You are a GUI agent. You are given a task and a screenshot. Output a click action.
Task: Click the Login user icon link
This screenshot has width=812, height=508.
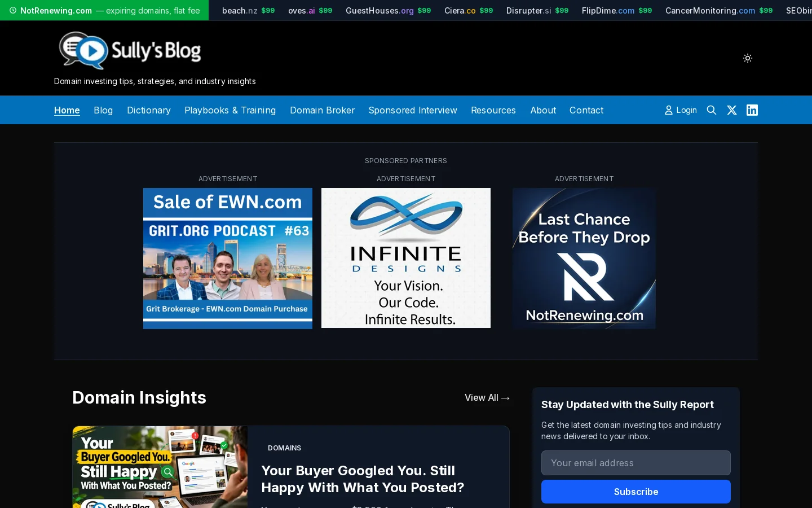pyautogui.click(x=681, y=110)
